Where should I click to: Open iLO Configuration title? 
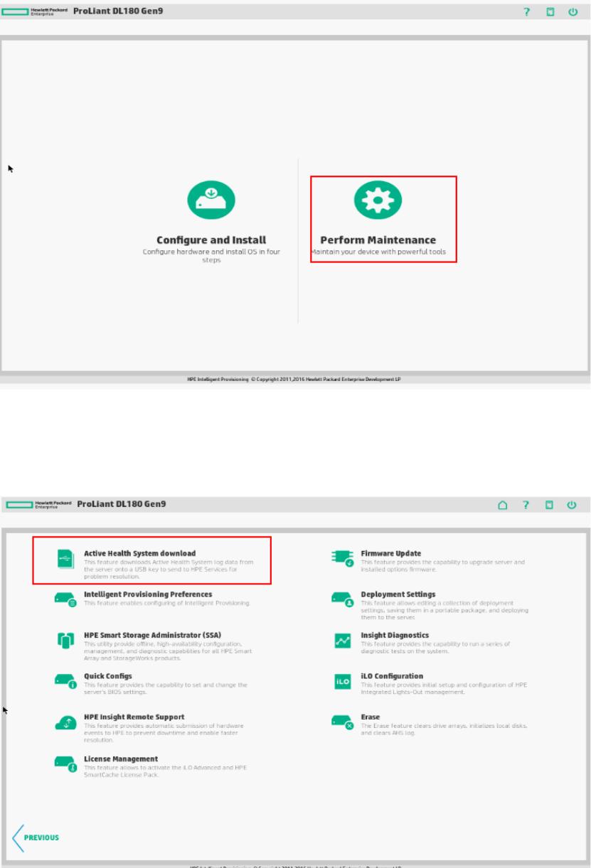(392, 676)
